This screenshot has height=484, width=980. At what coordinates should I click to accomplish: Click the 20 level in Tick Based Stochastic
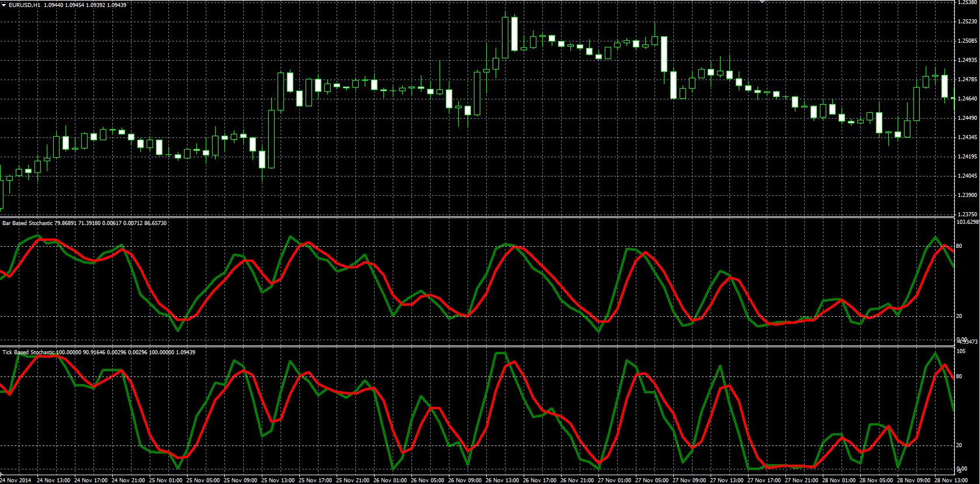[959, 445]
